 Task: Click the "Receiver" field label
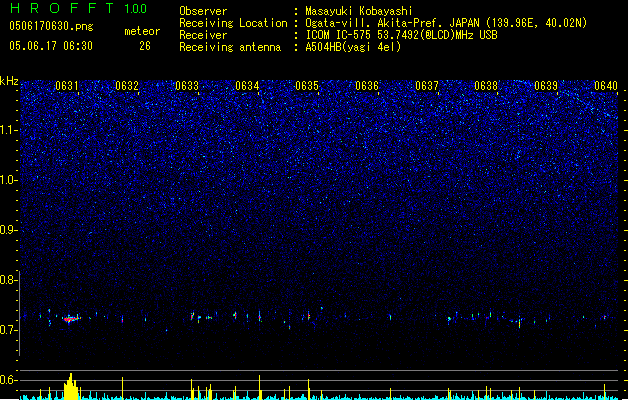tap(203, 35)
